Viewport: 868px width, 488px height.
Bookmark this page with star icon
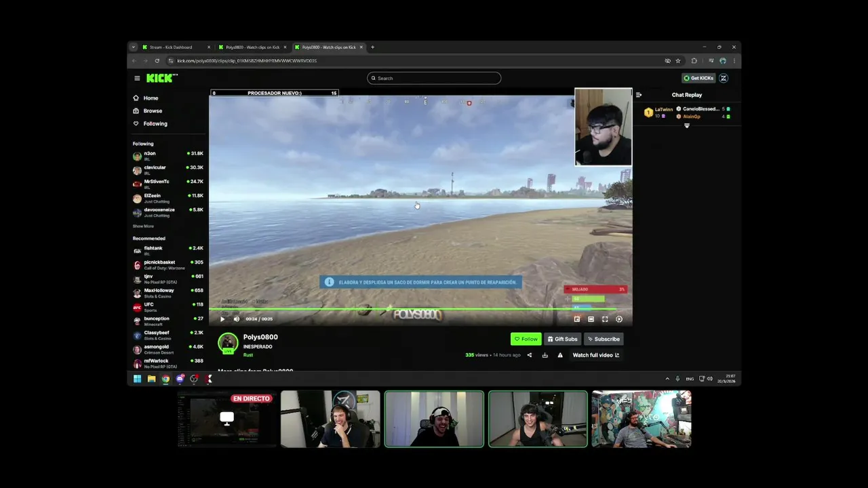pos(678,61)
